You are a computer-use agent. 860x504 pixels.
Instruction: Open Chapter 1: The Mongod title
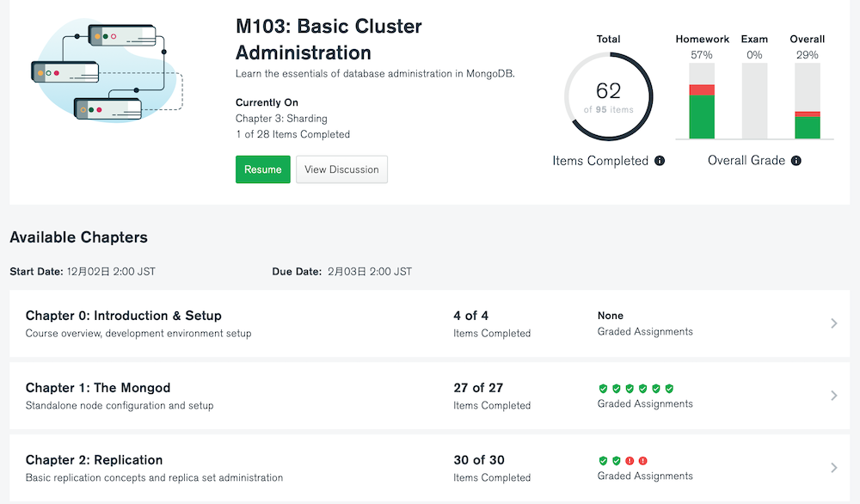[98, 388]
